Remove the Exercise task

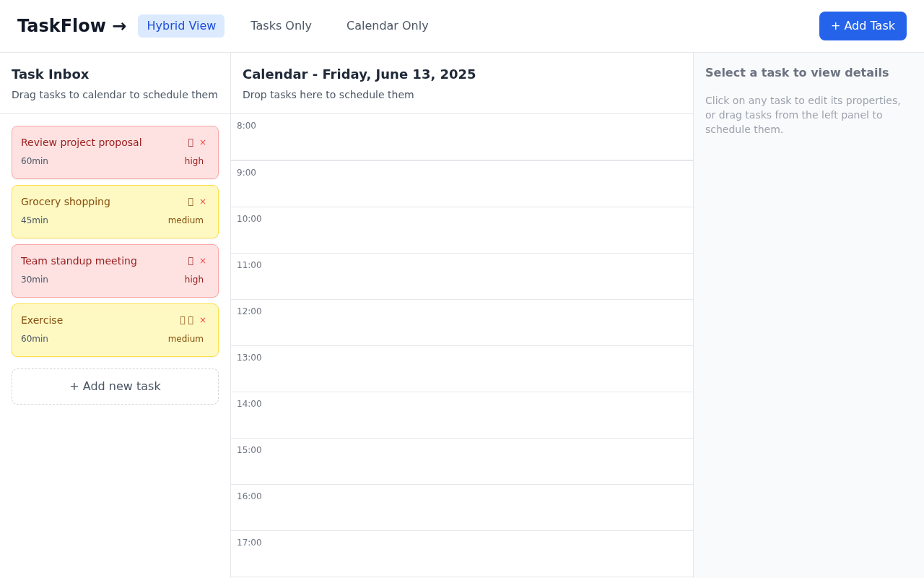(x=202, y=319)
